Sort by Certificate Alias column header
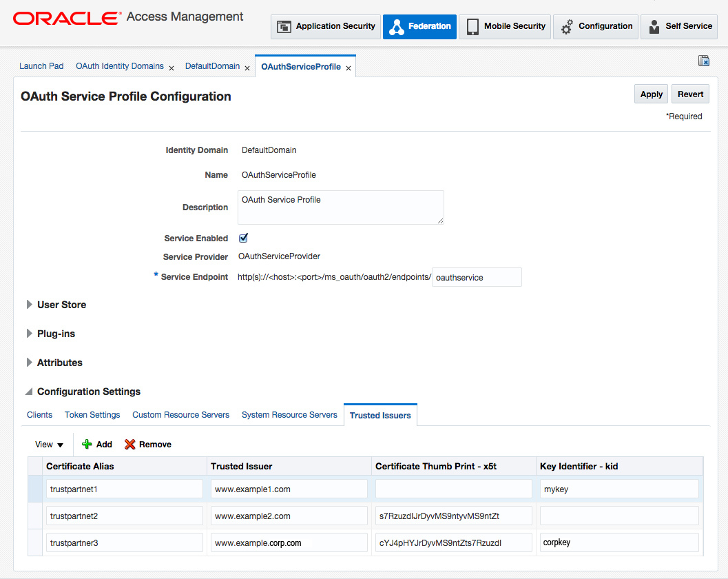This screenshot has width=728, height=579. point(125,466)
